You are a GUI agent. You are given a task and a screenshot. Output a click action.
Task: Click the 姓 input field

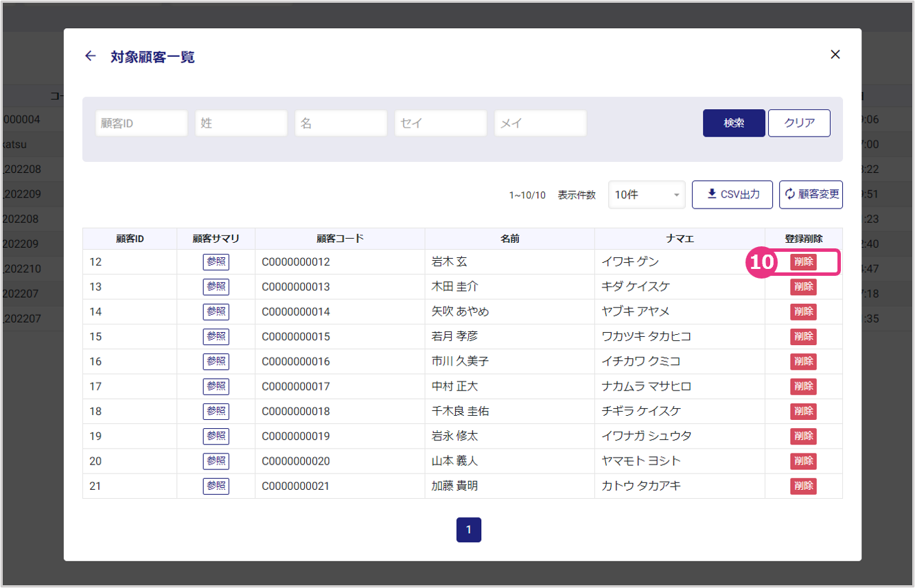click(241, 124)
